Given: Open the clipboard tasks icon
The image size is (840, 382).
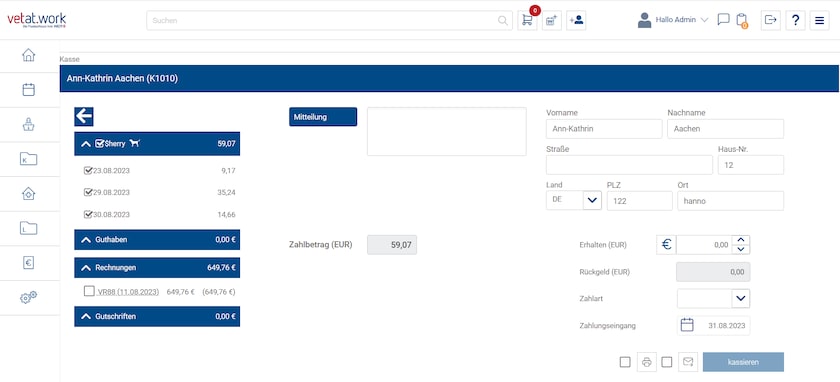Looking at the screenshot, I should tap(741, 20).
